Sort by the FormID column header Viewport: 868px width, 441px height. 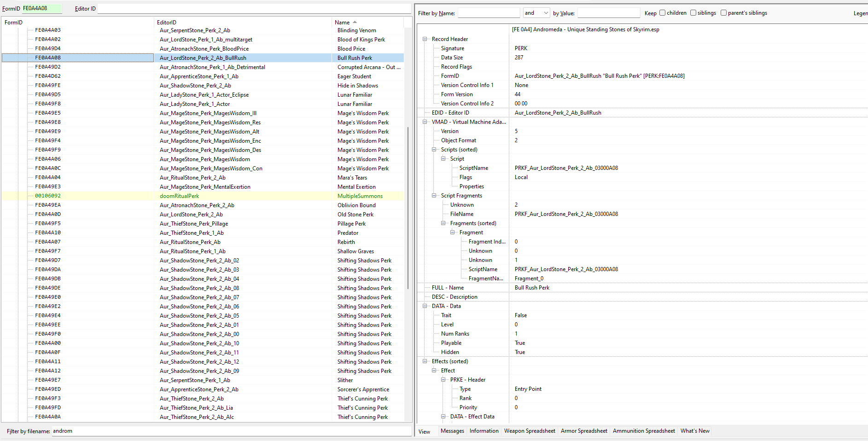(77, 22)
